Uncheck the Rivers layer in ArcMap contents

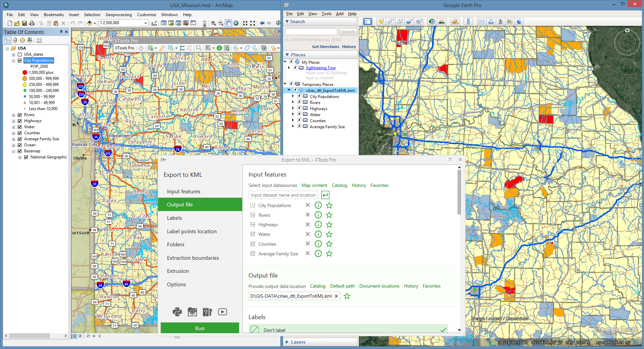(20, 115)
